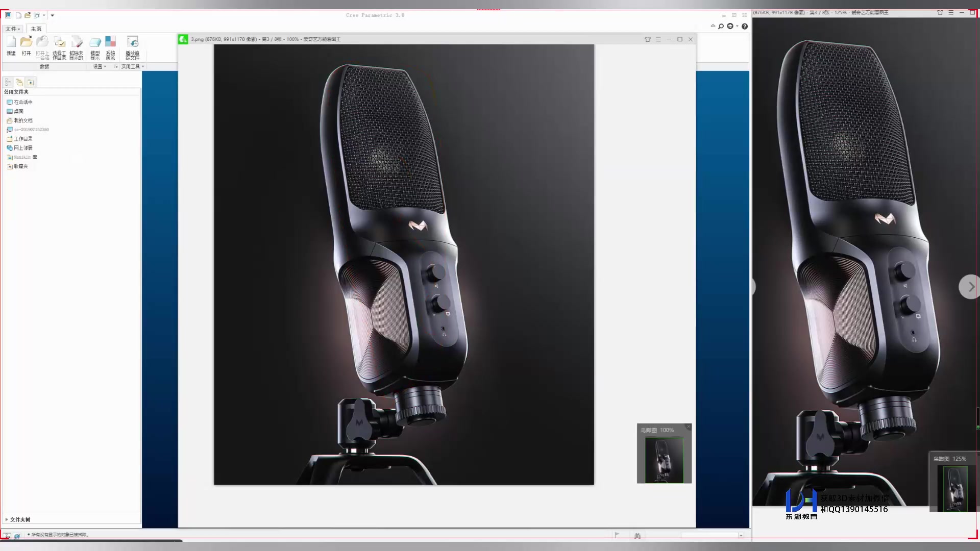
Task: Click the flag icon in Creo status bar
Action: (x=617, y=535)
